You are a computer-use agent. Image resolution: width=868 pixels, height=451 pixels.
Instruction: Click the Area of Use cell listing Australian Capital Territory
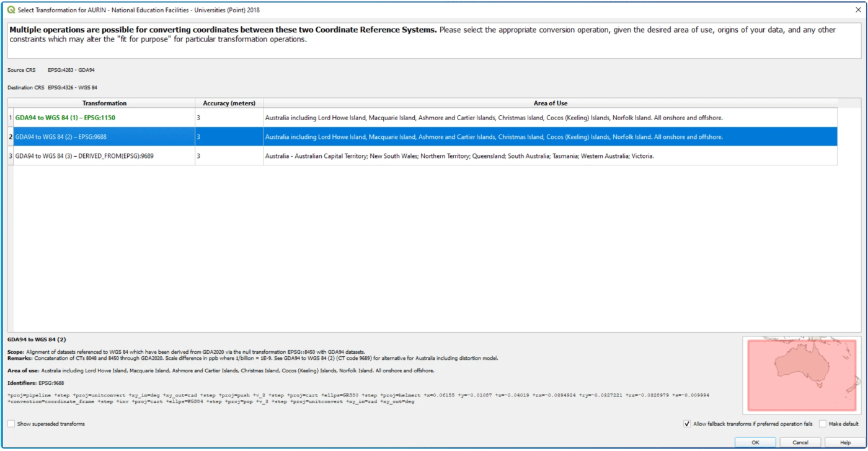tap(459, 156)
